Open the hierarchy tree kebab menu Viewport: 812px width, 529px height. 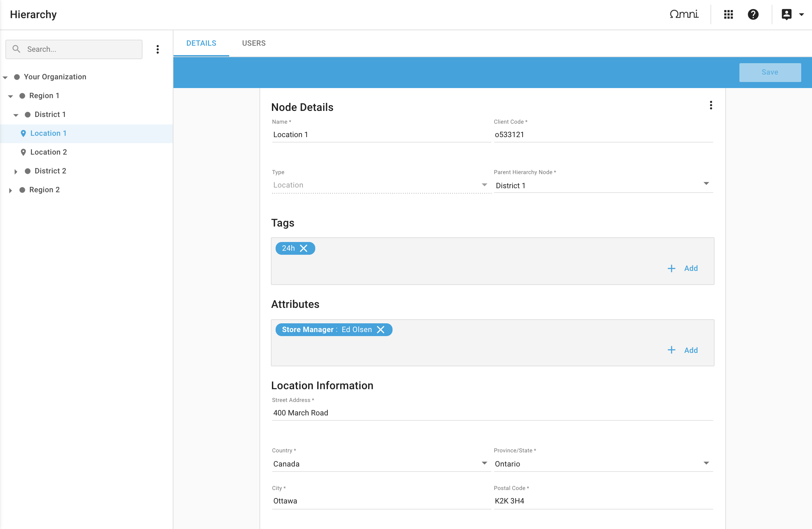pos(158,49)
